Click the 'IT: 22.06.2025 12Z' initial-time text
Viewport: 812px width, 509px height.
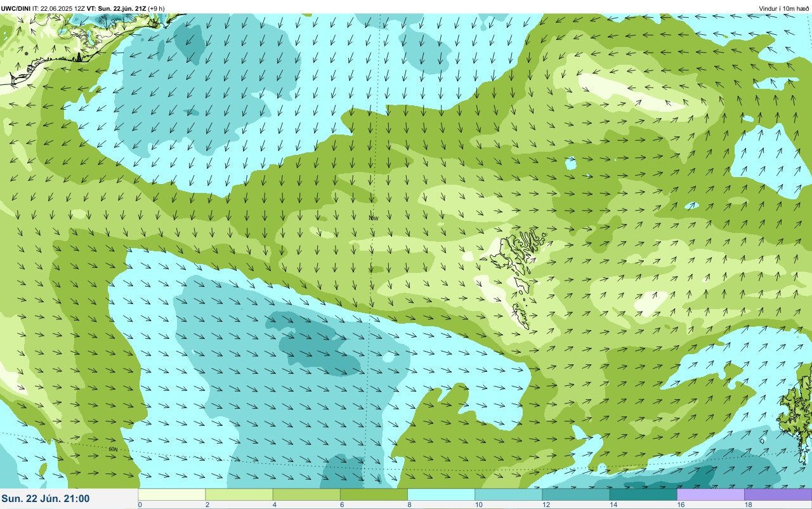(58, 8)
